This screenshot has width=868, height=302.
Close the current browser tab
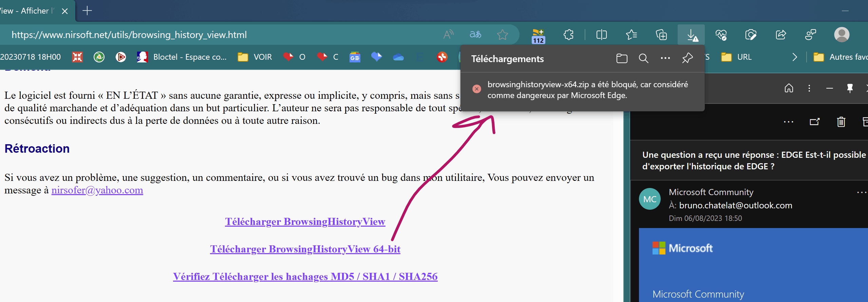point(65,11)
